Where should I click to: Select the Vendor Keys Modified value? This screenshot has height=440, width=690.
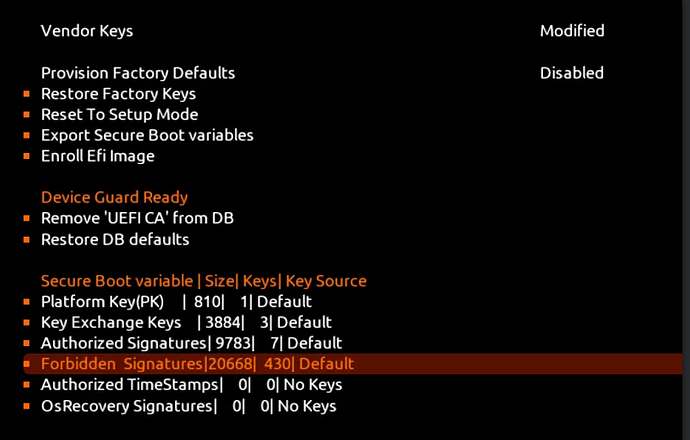[572, 31]
